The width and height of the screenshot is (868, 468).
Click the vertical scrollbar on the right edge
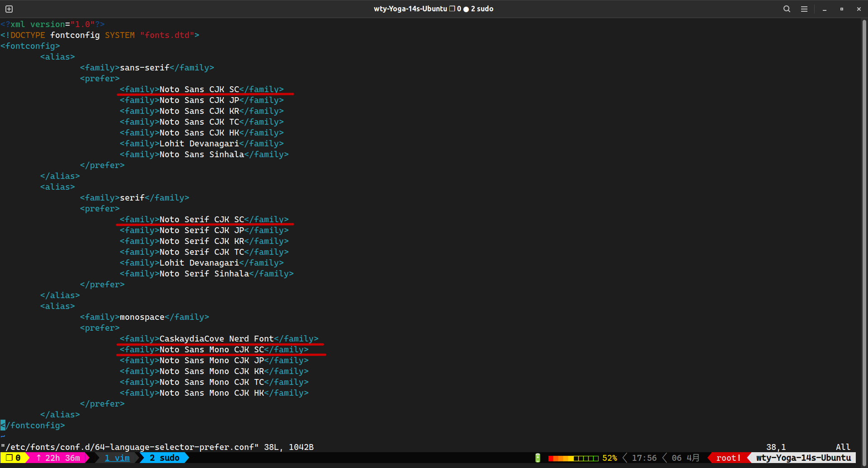pyautogui.click(x=864, y=226)
